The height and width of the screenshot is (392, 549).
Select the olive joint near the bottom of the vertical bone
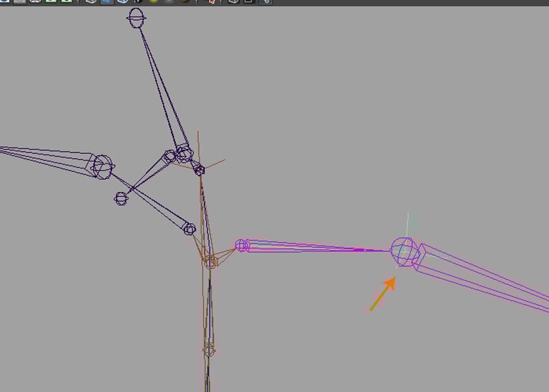click(x=209, y=350)
